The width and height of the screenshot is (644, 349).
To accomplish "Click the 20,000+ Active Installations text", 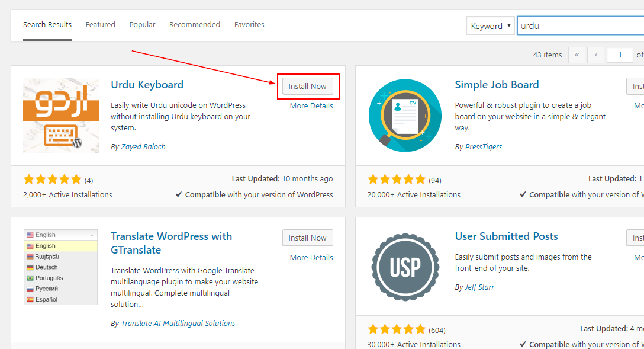I will coord(414,195).
